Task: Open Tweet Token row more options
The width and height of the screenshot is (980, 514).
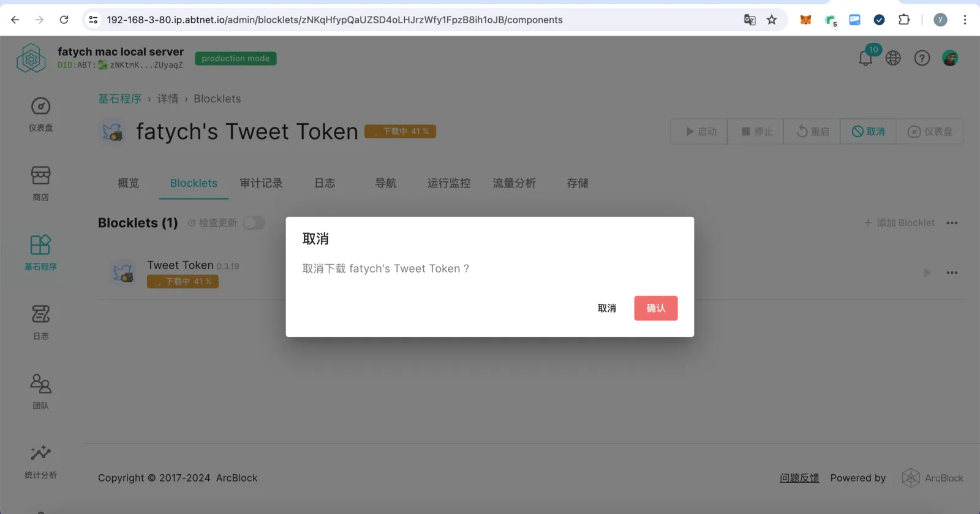Action: tap(952, 273)
